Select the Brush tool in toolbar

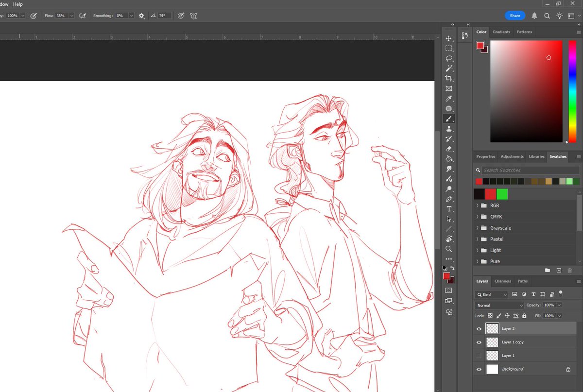[x=449, y=119]
